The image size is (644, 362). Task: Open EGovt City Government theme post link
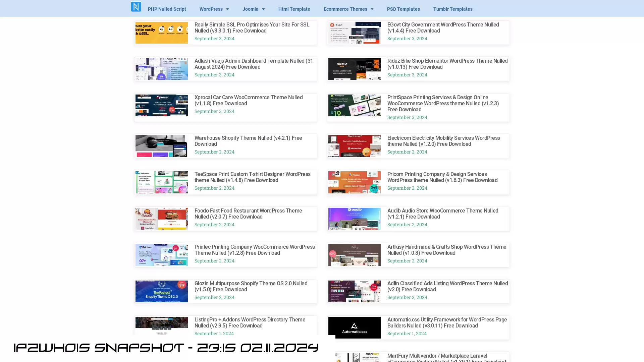pyautogui.click(x=443, y=28)
